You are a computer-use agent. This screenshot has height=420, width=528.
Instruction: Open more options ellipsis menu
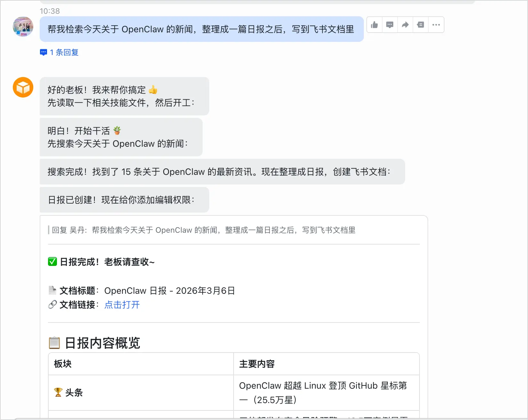coord(436,25)
